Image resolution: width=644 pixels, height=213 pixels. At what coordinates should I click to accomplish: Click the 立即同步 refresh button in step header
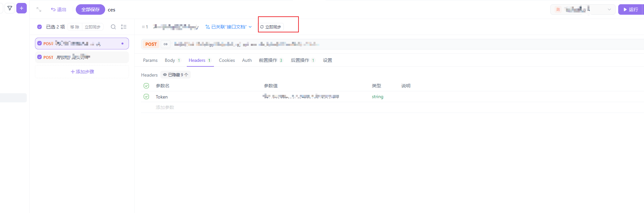(271, 27)
